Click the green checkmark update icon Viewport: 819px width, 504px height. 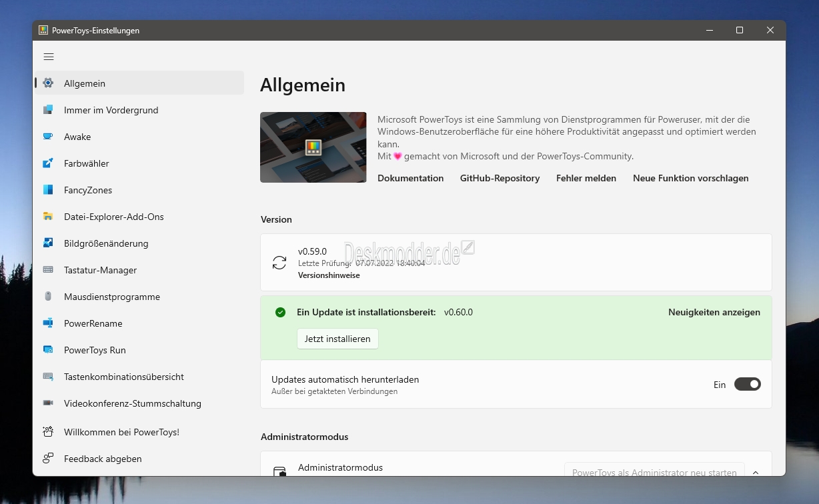tap(280, 312)
